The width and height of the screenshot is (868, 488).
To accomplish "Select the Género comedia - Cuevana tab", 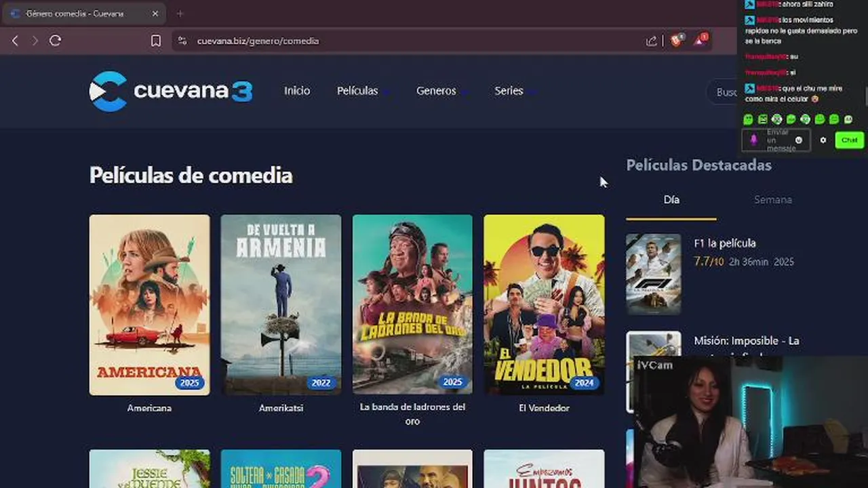I will coord(85,14).
